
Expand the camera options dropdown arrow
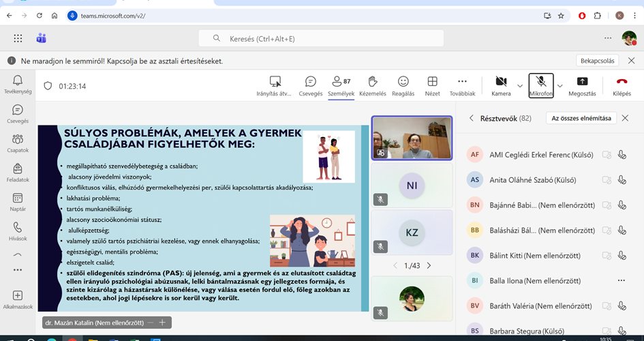[x=520, y=86]
